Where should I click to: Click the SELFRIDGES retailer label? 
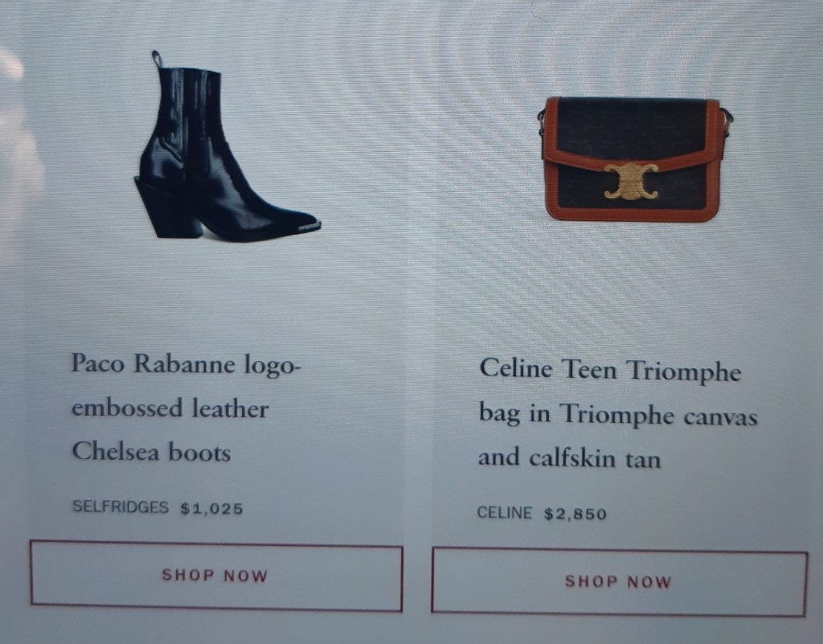click(x=121, y=507)
